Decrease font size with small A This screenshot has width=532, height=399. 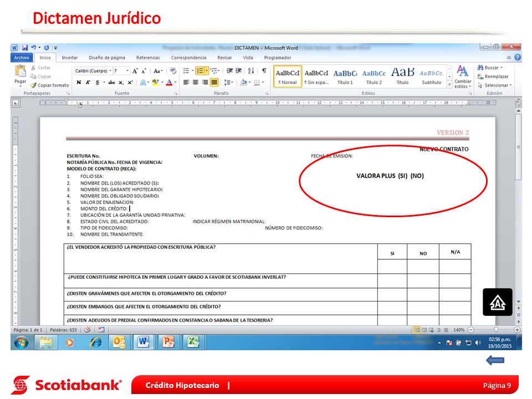point(144,71)
